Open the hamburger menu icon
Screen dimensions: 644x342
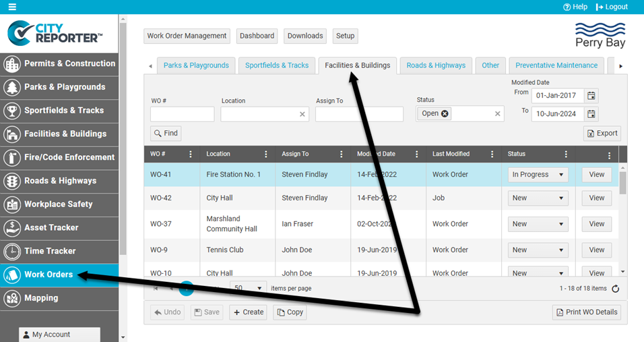[12, 7]
